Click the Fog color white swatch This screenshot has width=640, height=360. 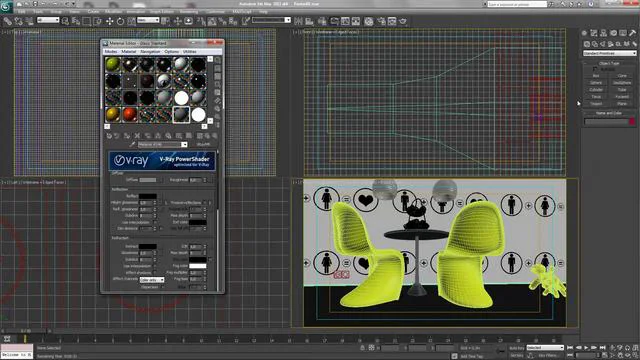[x=198, y=266]
